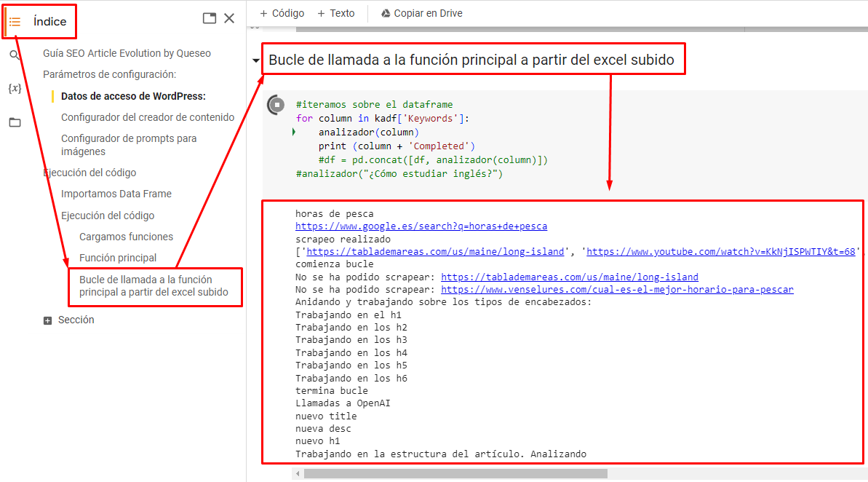Click the line print (column + 'Completed')
This screenshot has height=482, width=868.
tap(397, 146)
